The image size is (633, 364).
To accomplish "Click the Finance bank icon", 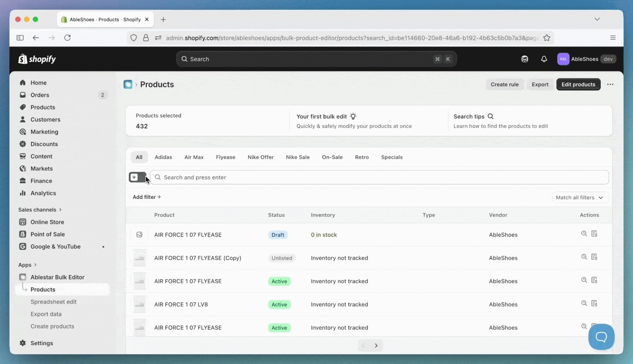I will 23,181.
